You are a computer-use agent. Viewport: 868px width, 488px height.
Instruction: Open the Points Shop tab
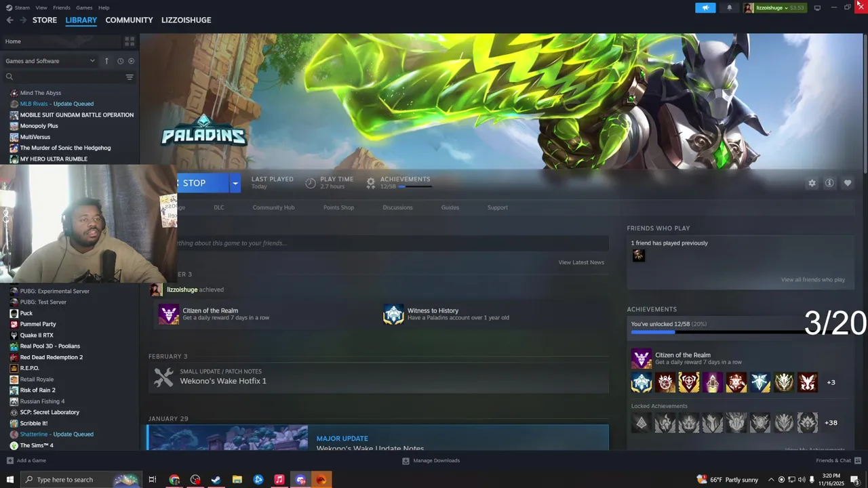(x=338, y=207)
